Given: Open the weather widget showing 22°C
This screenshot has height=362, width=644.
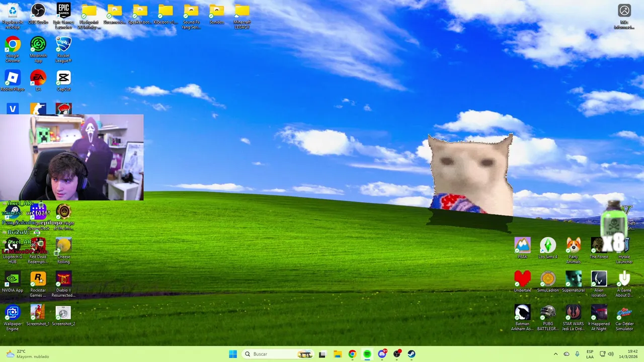Looking at the screenshot, I should click(28, 354).
